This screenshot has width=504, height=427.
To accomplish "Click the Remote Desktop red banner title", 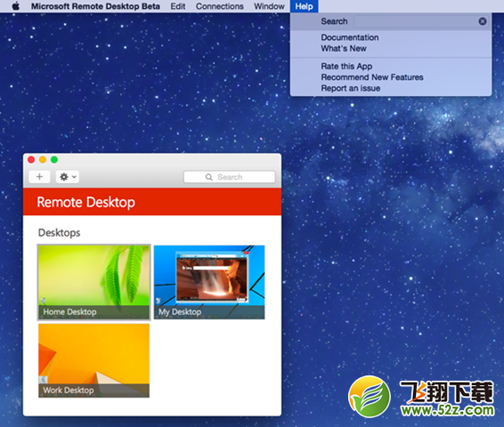I will coord(85,202).
